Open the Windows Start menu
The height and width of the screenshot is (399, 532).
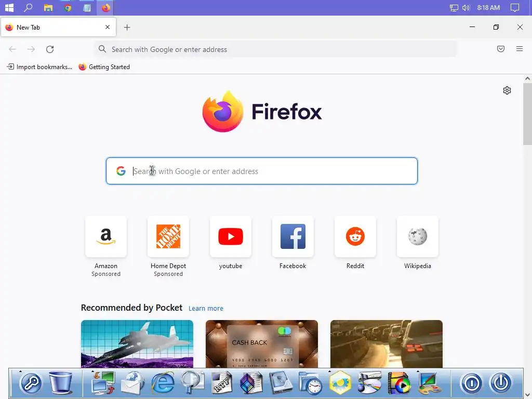pos(9,7)
